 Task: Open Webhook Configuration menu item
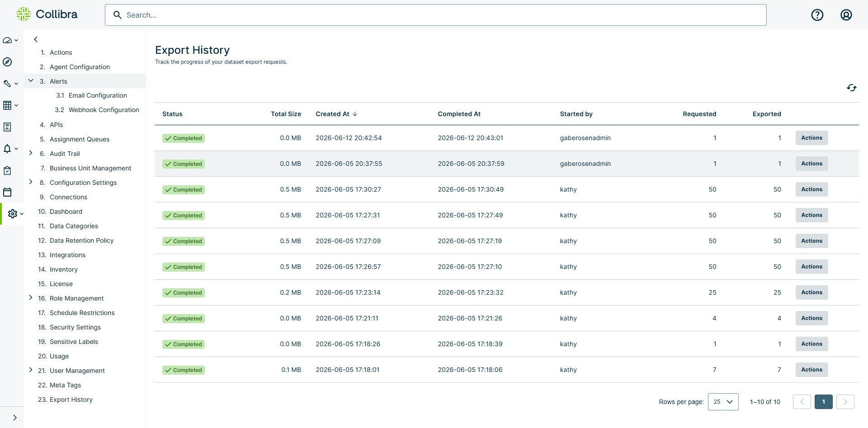[x=104, y=110]
